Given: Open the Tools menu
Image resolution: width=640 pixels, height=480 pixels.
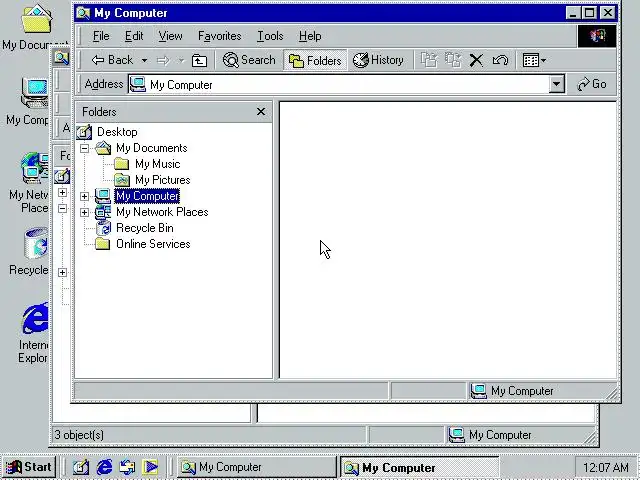Looking at the screenshot, I should click(270, 36).
